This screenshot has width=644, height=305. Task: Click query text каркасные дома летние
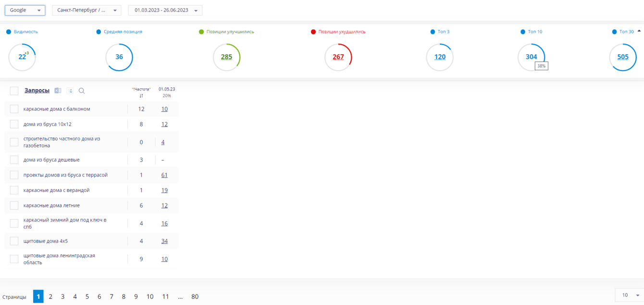tap(51, 205)
